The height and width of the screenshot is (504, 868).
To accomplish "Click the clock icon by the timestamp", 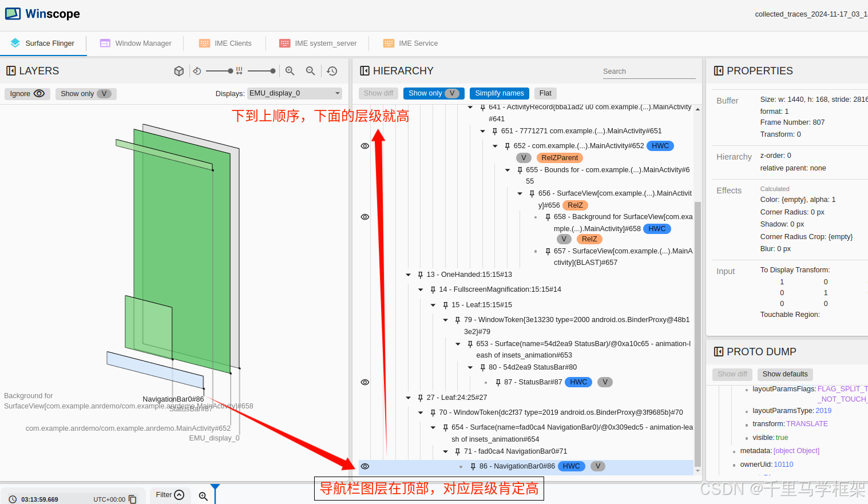I will click(x=13, y=499).
